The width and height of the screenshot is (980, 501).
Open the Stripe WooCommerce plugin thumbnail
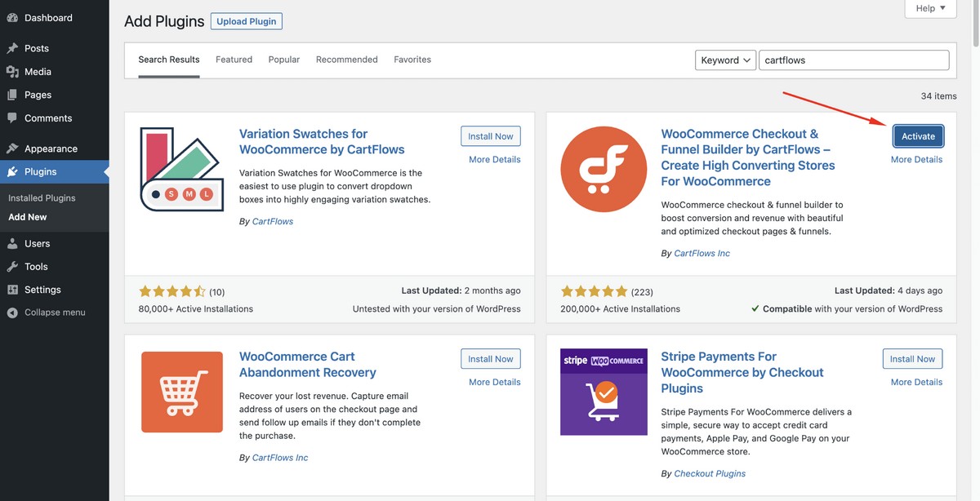click(x=604, y=392)
